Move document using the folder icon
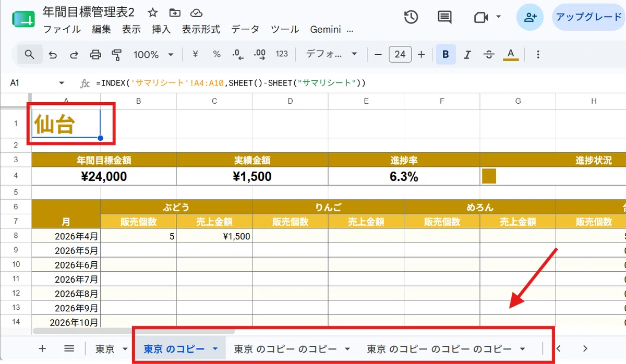Viewport: 626px width, 364px height. coord(175,13)
